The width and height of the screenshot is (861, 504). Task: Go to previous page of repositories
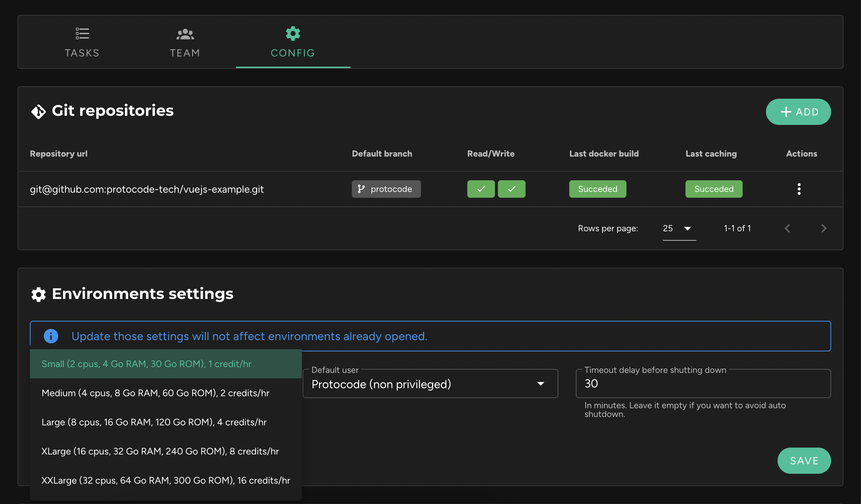(x=787, y=228)
